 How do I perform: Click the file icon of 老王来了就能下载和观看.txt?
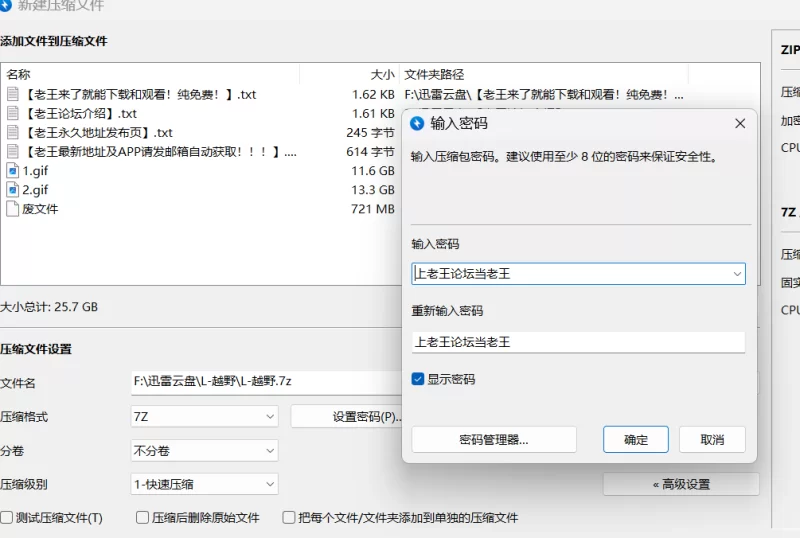[13, 94]
